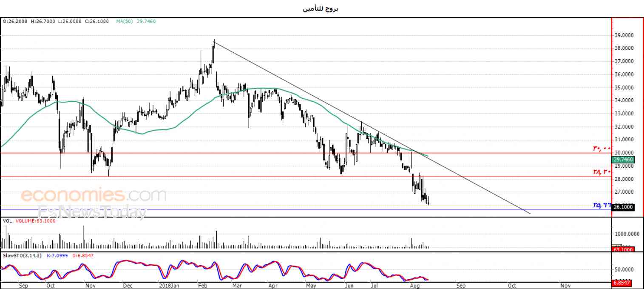Select the 2018Jan label on time axis
Viewport: 644px width, 289px height.
click(168, 286)
